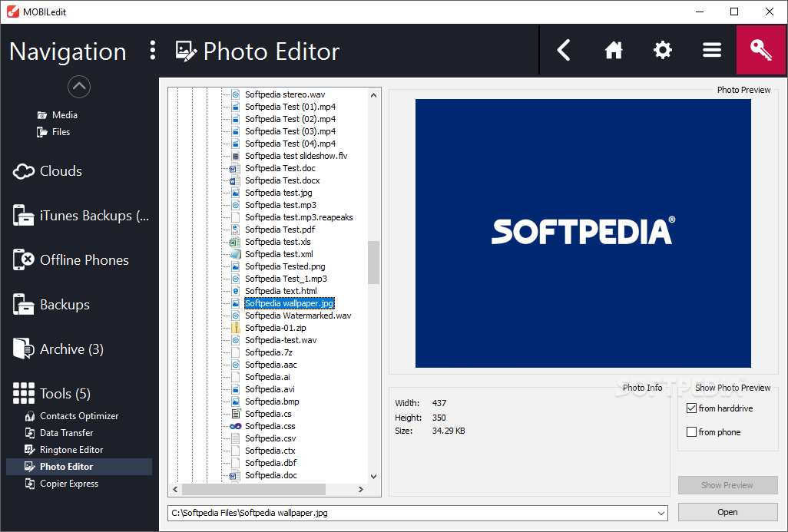Select 'Softpedia.csv' file
This screenshot has height=532, width=788.
point(270,438)
